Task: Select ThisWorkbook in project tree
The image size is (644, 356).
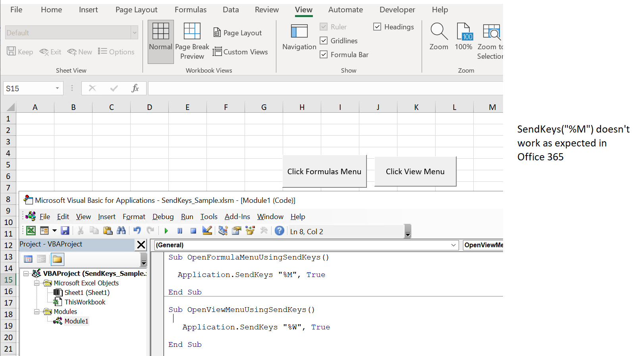Action: coord(85,302)
